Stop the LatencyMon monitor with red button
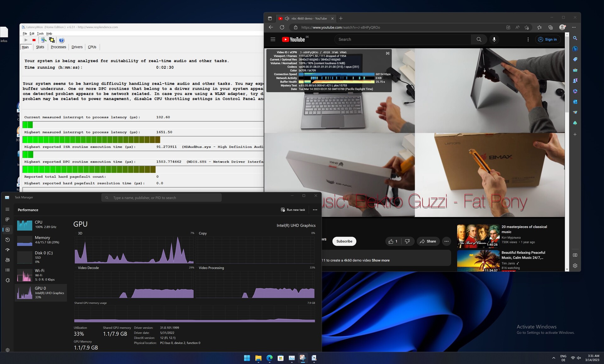This screenshot has height=364, width=604. pyautogui.click(x=34, y=40)
